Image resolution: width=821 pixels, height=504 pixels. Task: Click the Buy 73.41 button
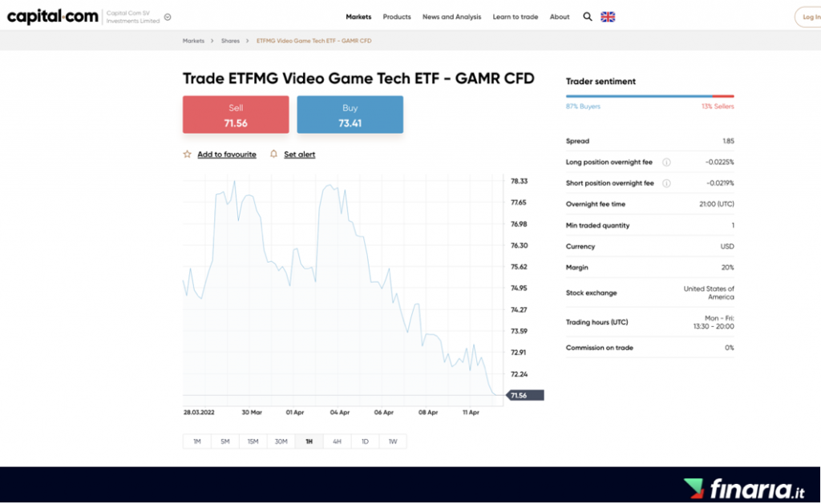coord(350,115)
